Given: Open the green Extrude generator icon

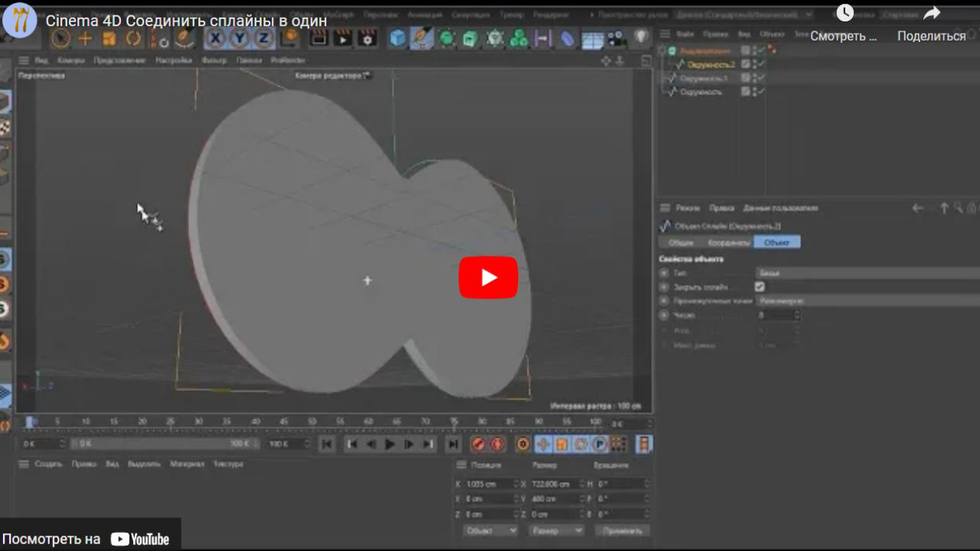Looking at the screenshot, I should click(x=471, y=38).
